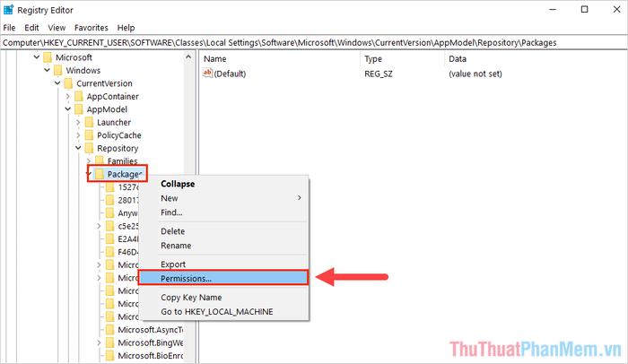
Task: Open the File menu
Action: point(9,28)
